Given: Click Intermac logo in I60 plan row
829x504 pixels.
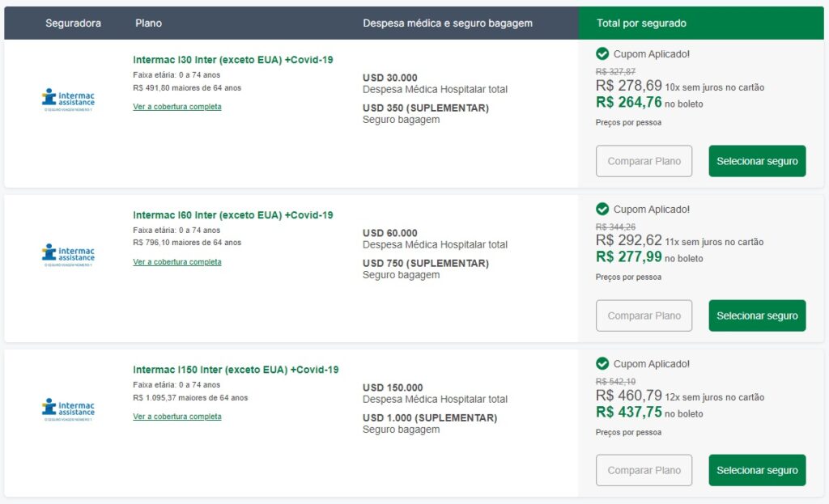Looking at the screenshot, I should [x=68, y=255].
